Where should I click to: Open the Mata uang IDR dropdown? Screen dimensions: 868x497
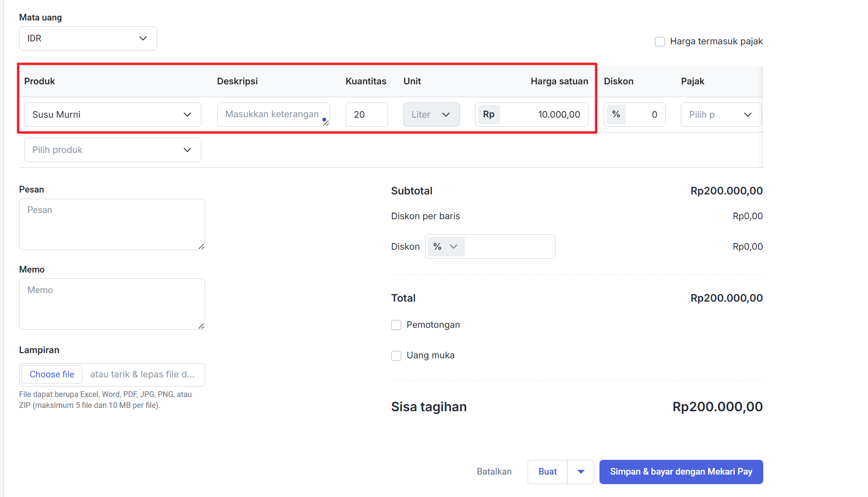pyautogui.click(x=88, y=38)
